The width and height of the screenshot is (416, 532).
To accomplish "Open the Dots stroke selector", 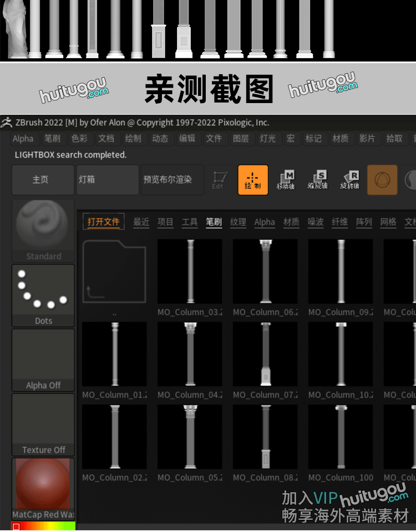I will point(43,295).
